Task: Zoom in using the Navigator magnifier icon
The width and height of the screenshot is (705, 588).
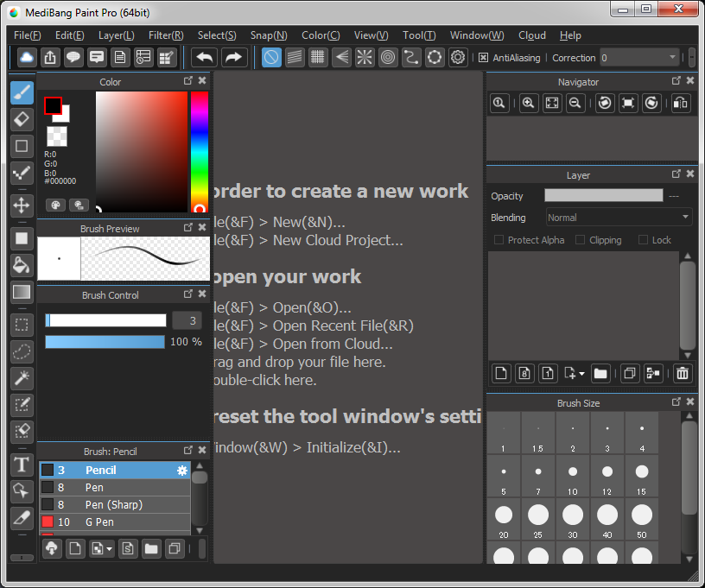Action: (x=528, y=103)
